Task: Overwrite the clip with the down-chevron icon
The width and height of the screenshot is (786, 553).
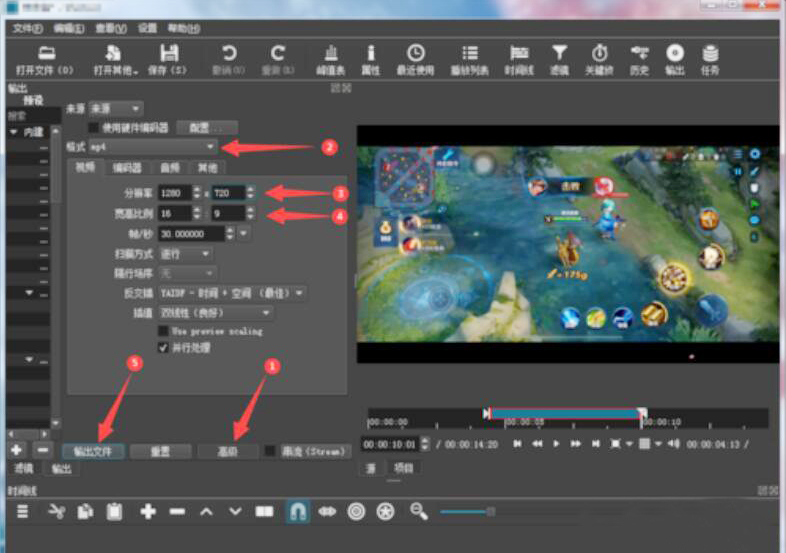Action: pyautogui.click(x=235, y=512)
